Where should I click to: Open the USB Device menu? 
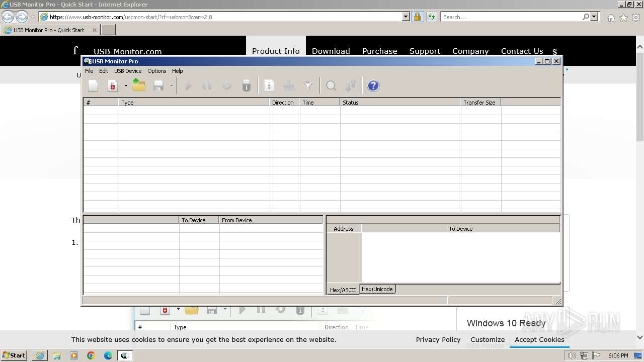point(128,71)
